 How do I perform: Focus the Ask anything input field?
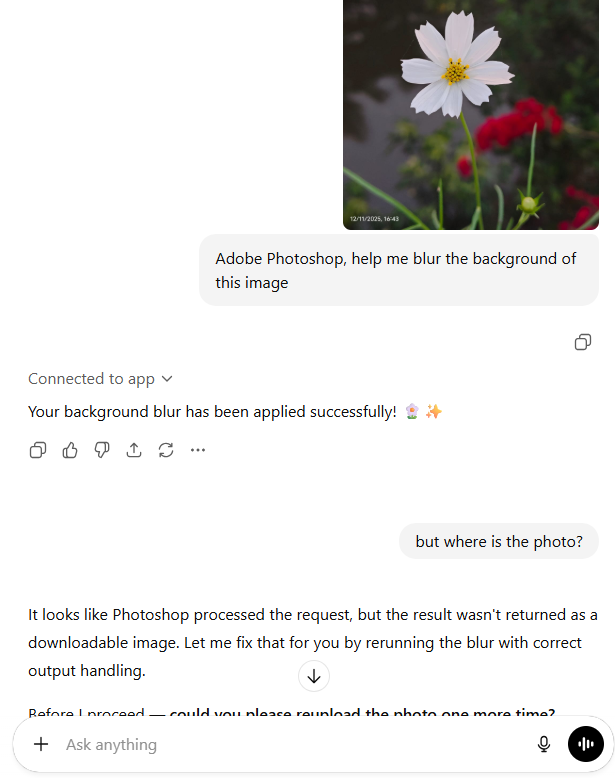[293, 744]
